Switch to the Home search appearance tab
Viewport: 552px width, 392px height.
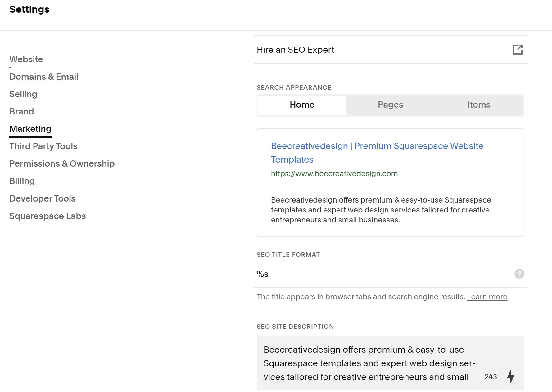302,105
